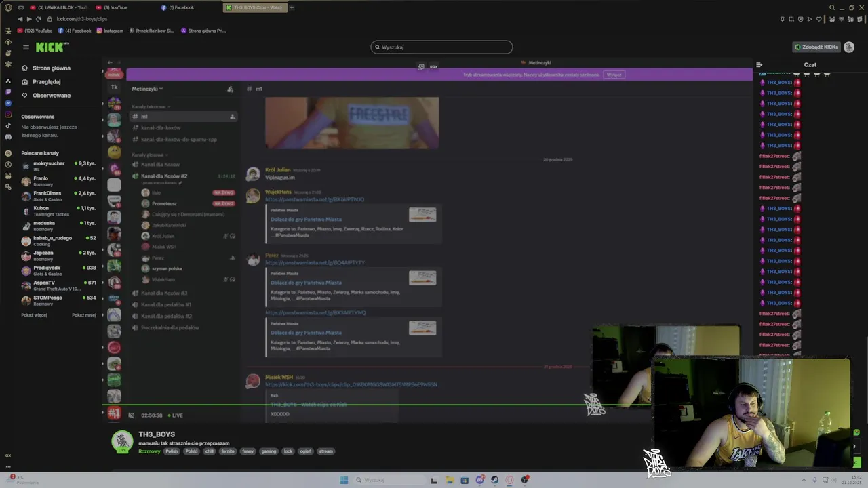Image resolution: width=868 pixels, height=488 pixels.
Task: Open the user avatar menu
Action: pyautogui.click(x=849, y=47)
